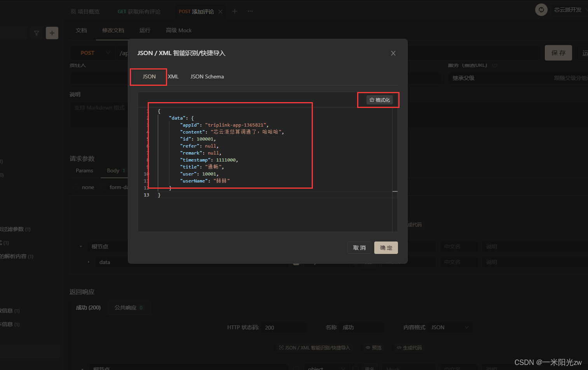588x370 pixels.
Task: Click the "remark": null line
Action: [x=201, y=153]
